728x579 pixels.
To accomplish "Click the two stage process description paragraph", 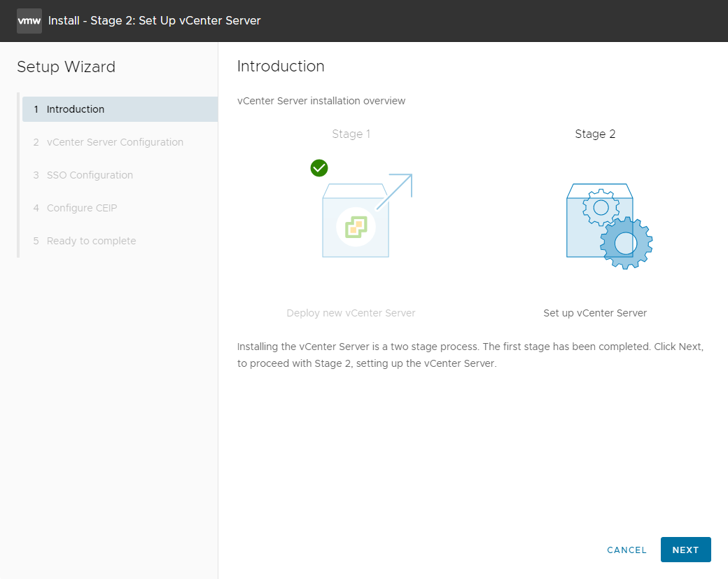I will (470, 355).
